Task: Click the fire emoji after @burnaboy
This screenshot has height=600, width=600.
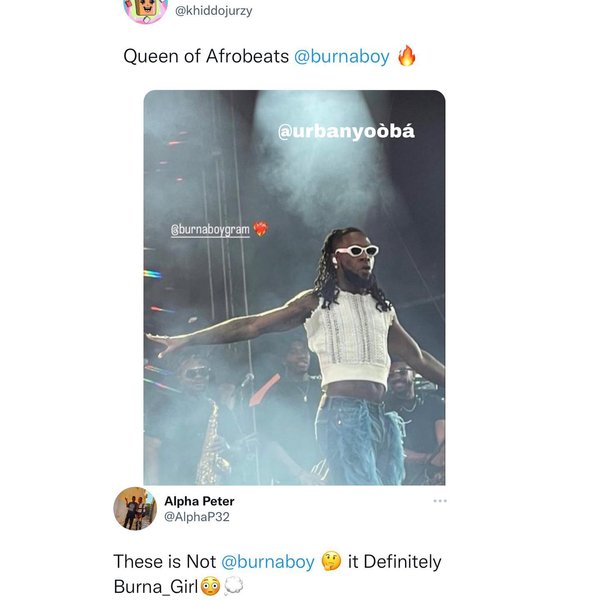Action: pos(406,56)
